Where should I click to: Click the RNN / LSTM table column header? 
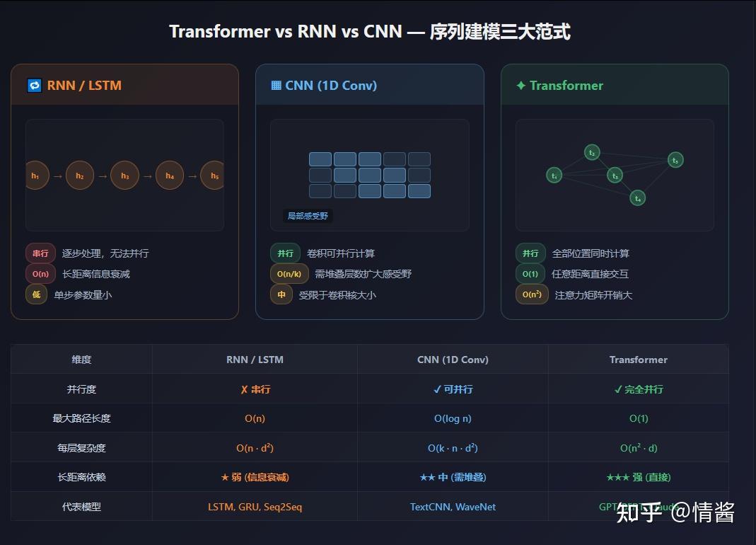coord(255,360)
